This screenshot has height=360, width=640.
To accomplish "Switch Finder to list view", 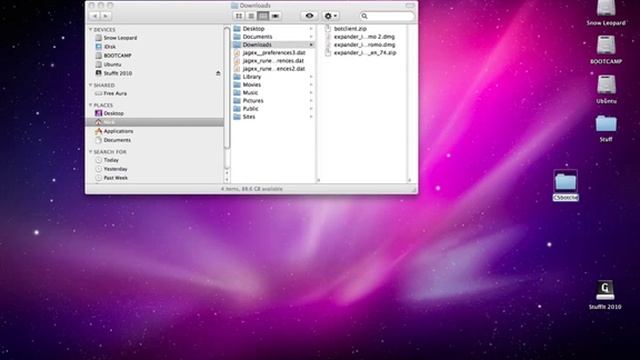I will tap(251, 16).
